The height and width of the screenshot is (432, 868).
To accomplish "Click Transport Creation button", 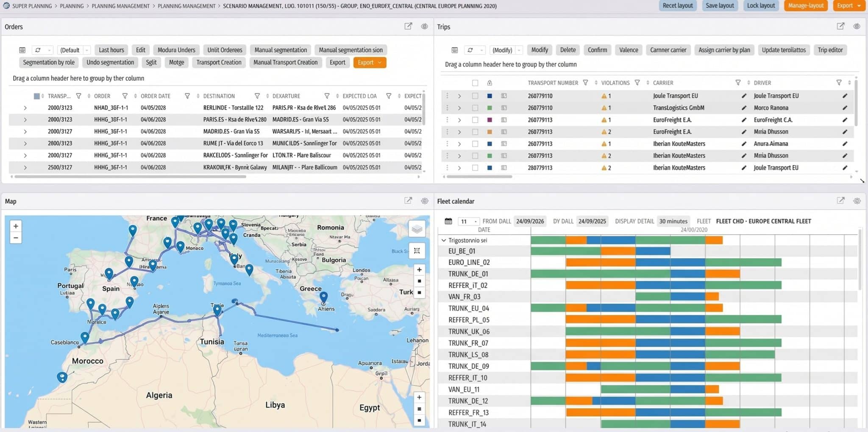I will click(x=219, y=62).
